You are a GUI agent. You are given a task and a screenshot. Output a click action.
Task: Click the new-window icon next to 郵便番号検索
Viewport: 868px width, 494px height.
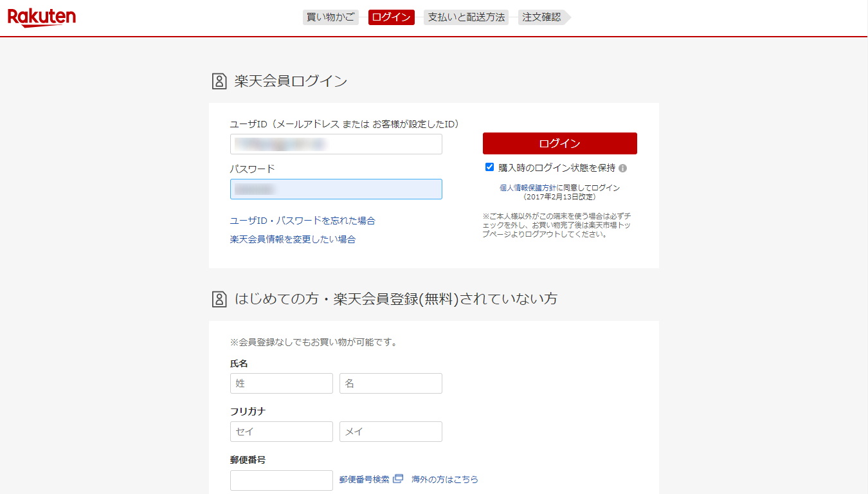pyautogui.click(x=398, y=479)
